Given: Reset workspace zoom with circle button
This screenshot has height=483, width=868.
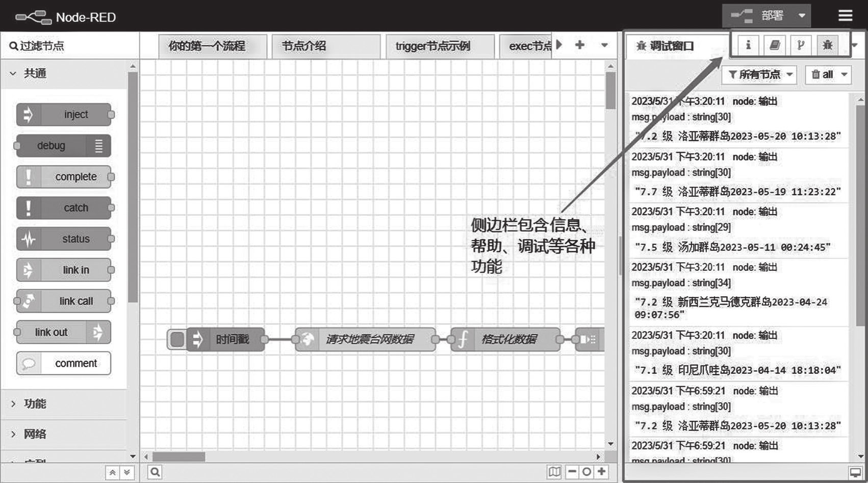Looking at the screenshot, I should 586,472.
